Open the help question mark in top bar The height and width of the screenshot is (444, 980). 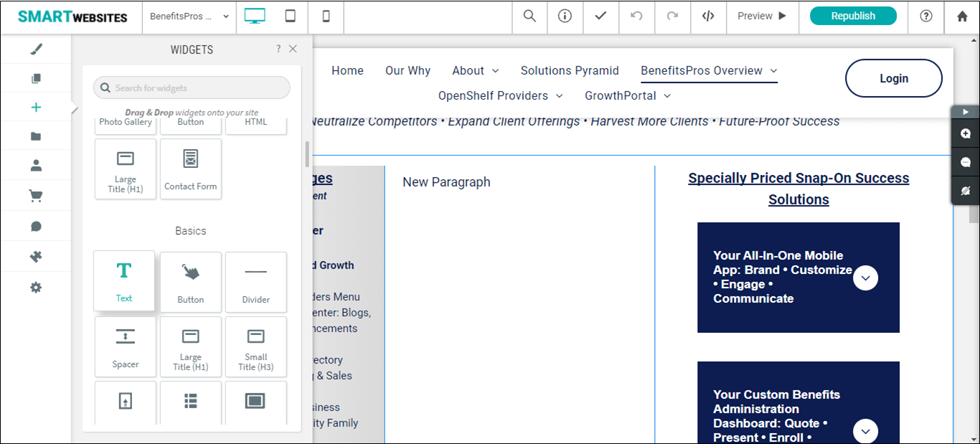coord(926,16)
